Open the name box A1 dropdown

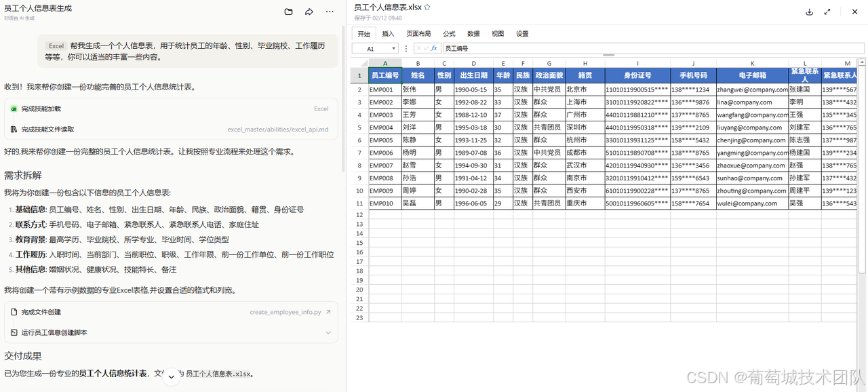click(x=394, y=49)
